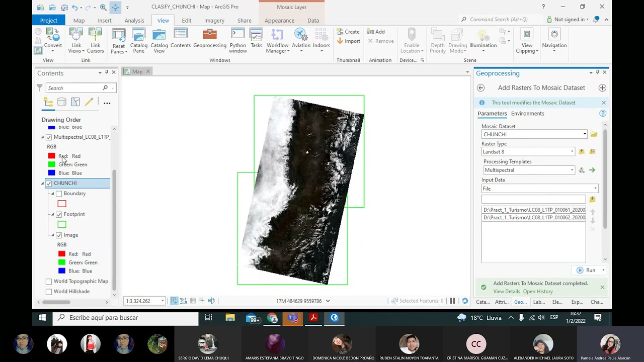Select List By Editing pencil icon
Viewport: 644px width, 362px height.
89,103
